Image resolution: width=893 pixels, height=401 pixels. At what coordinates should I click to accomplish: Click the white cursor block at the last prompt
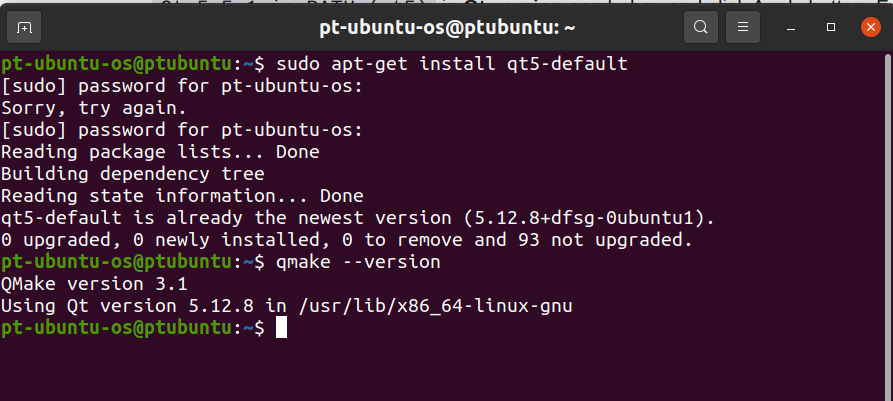click(281, 328)
